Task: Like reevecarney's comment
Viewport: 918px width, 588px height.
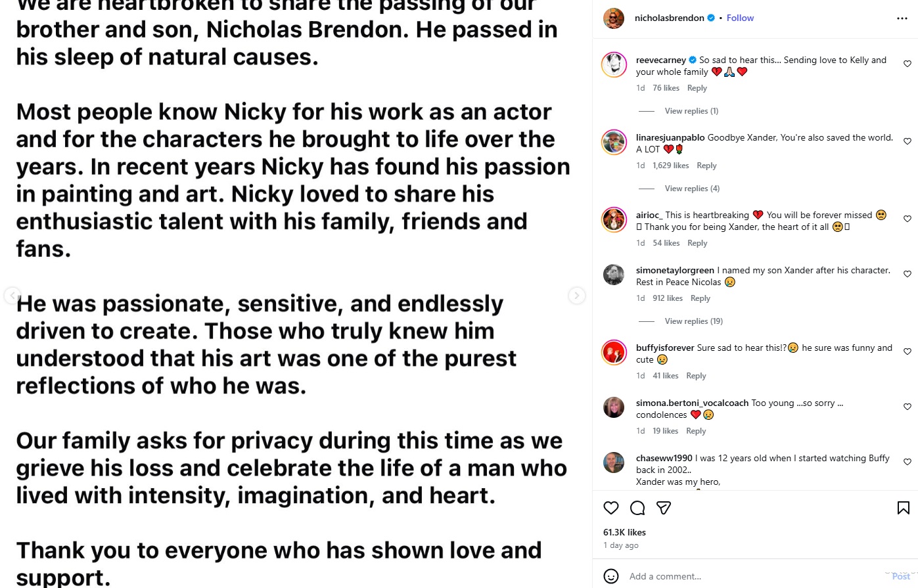Action: coord(907,64)
